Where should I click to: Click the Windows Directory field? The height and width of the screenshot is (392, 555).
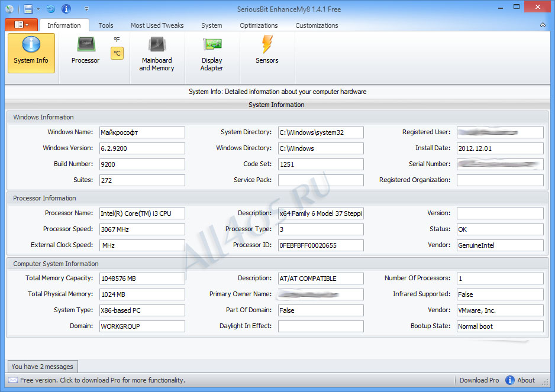pos(321,148)
